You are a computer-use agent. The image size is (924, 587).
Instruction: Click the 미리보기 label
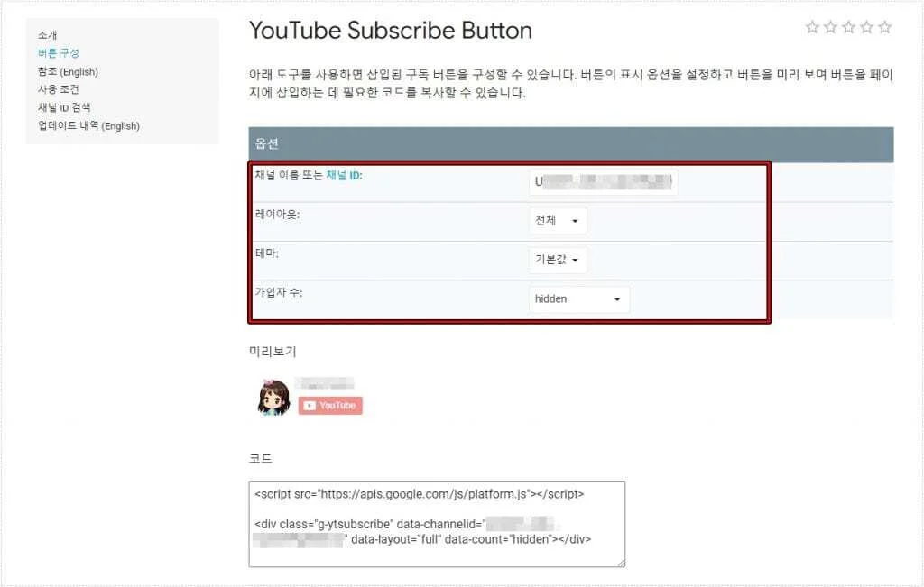tap(273, 352)
